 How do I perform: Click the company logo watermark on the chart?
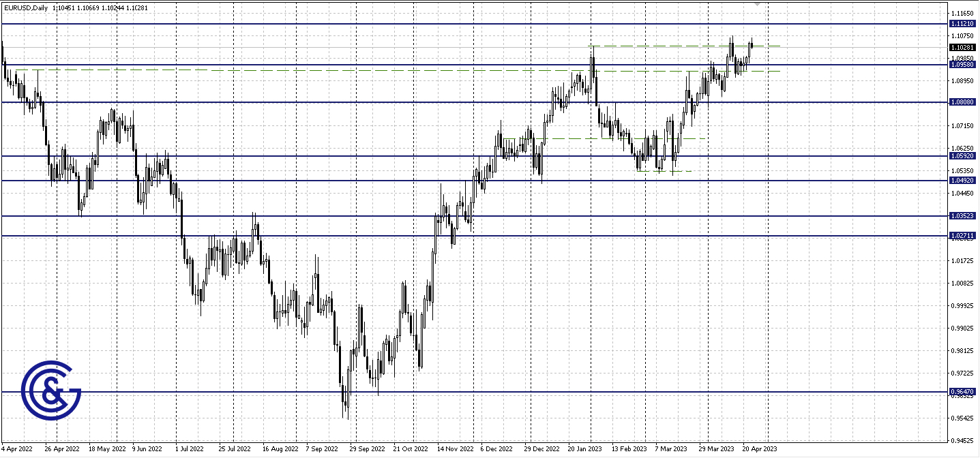click(x=51, y=388)
